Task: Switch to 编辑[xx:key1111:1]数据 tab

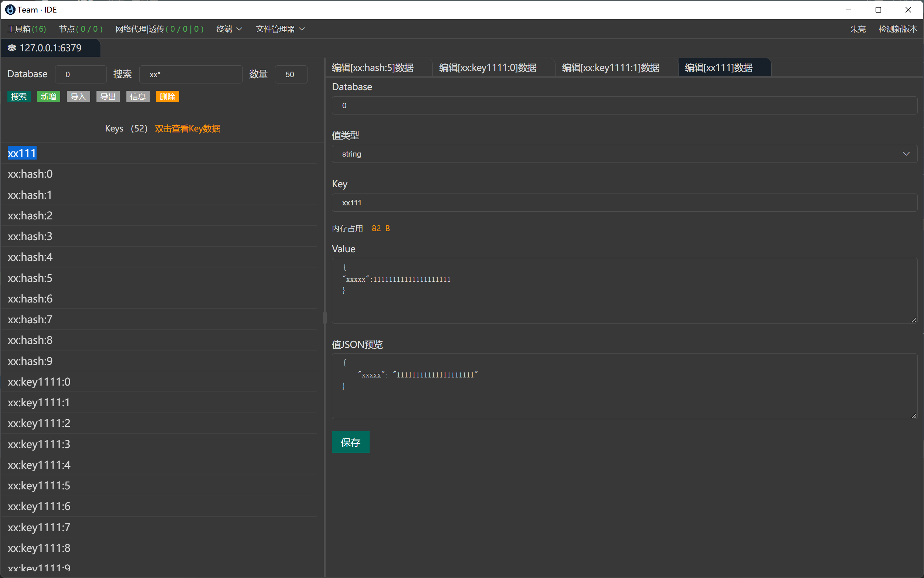Action: [x=610, y=68]
